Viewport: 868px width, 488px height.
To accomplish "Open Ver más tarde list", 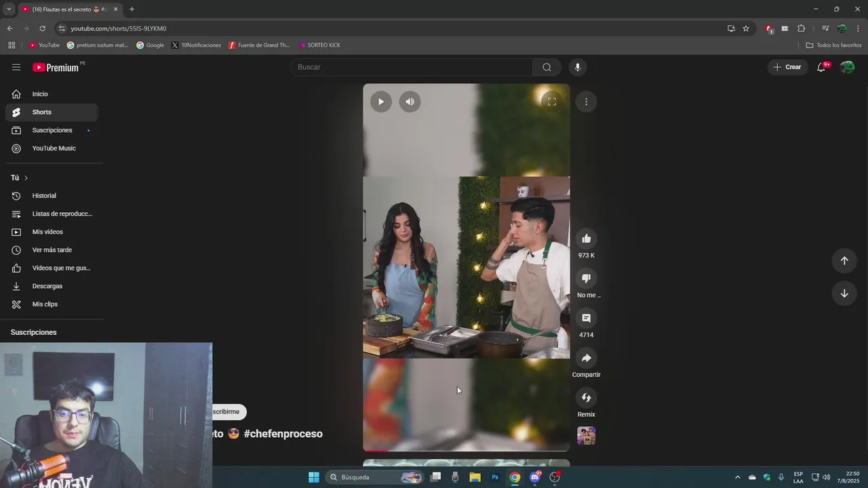I will click(52, 250).
